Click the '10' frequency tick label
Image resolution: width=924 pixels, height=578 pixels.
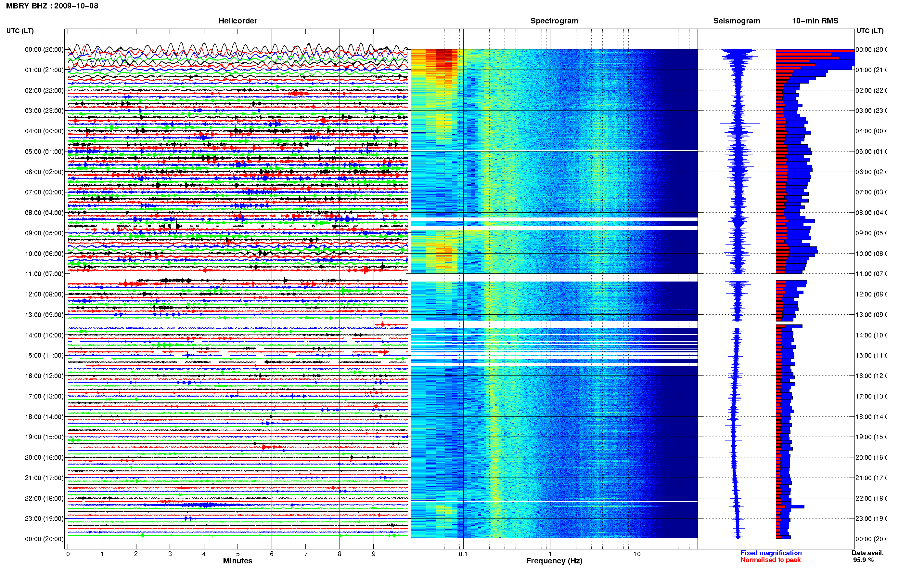[x=637, y=554]
